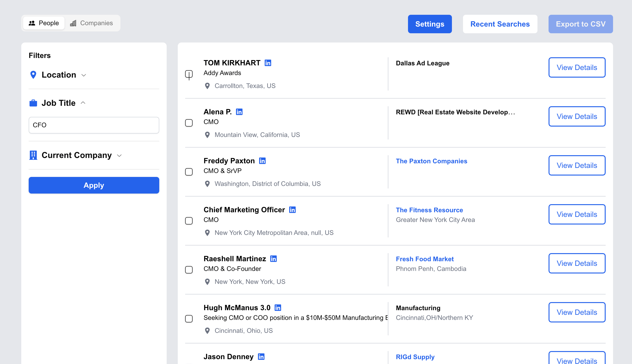This screenshot has height=364, width=632.
Task: Check the Hugh McManus 3.0 checkbox
Action: (x=189, y=319)
